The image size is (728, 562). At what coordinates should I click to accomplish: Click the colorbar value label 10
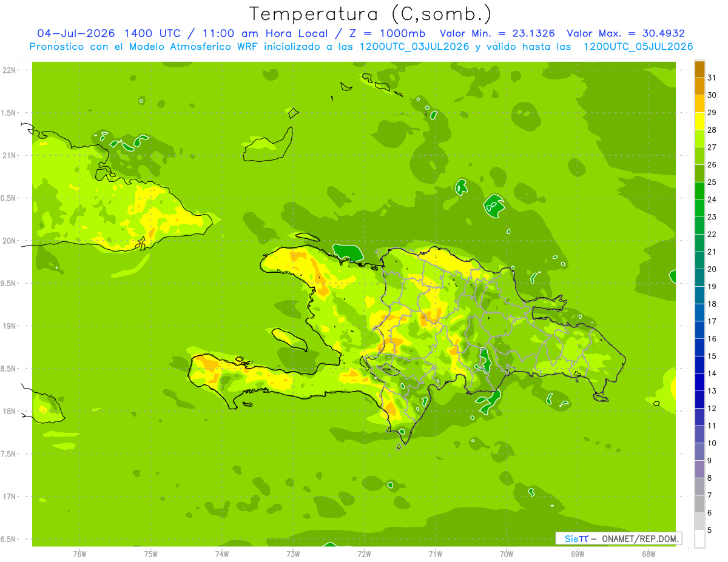point(712,443)
